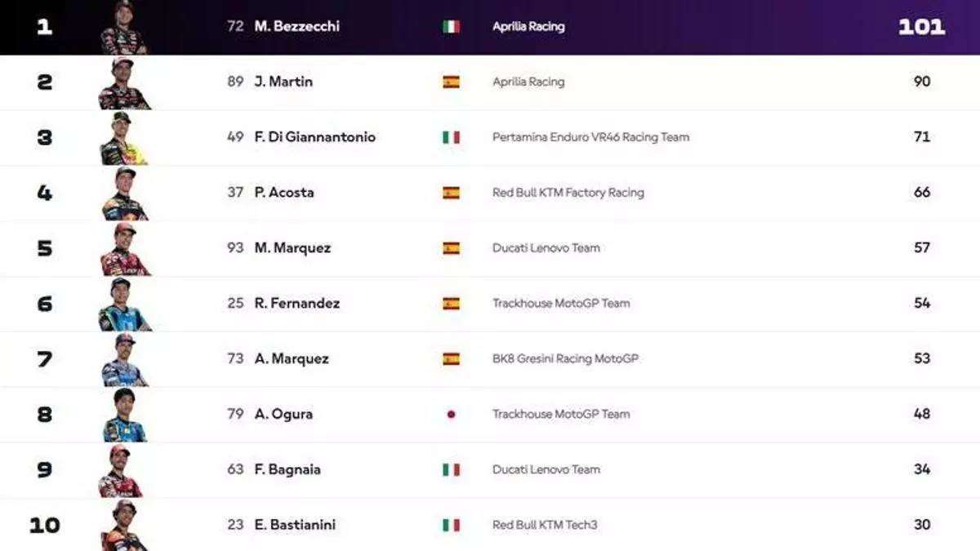
Task: Click the Italian flag in F. Bagnaia's row
Action: (451, 469)
